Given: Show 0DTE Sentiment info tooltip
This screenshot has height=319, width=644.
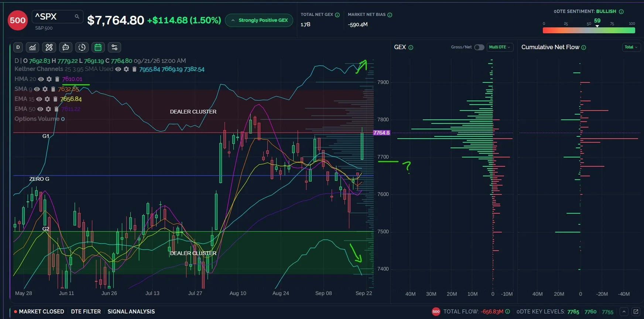Looking at the screenshot, I should pos(621,11).
